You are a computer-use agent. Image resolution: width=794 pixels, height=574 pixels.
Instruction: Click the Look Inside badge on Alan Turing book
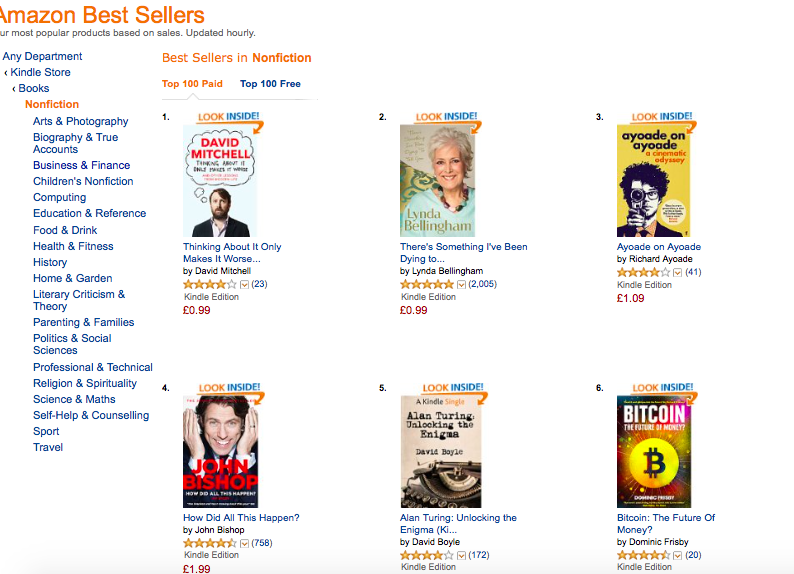(x=453, y=388)
